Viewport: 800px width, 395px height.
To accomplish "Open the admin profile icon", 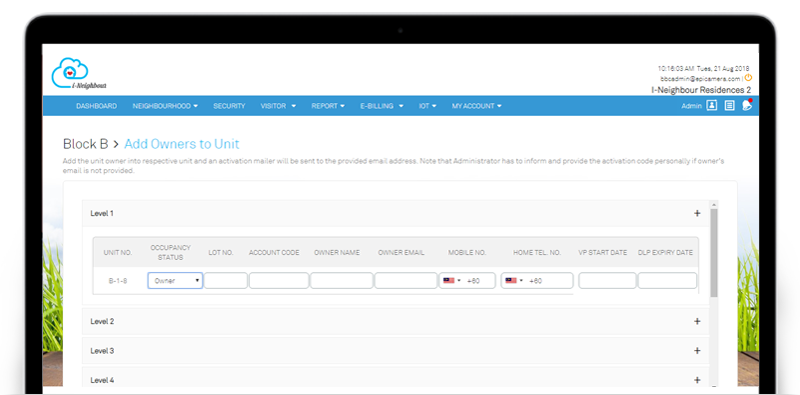I will click(712, 106).
